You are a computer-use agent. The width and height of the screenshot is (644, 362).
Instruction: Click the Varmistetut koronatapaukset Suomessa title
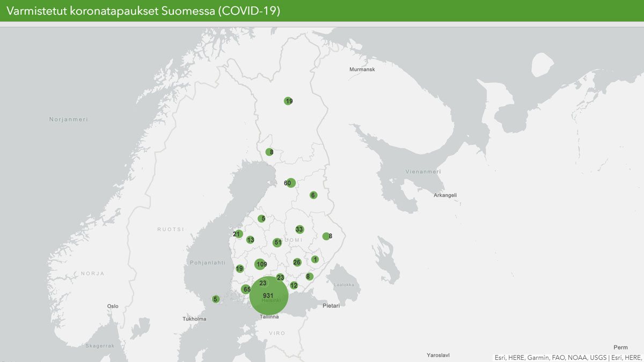(x=143, y=11)
